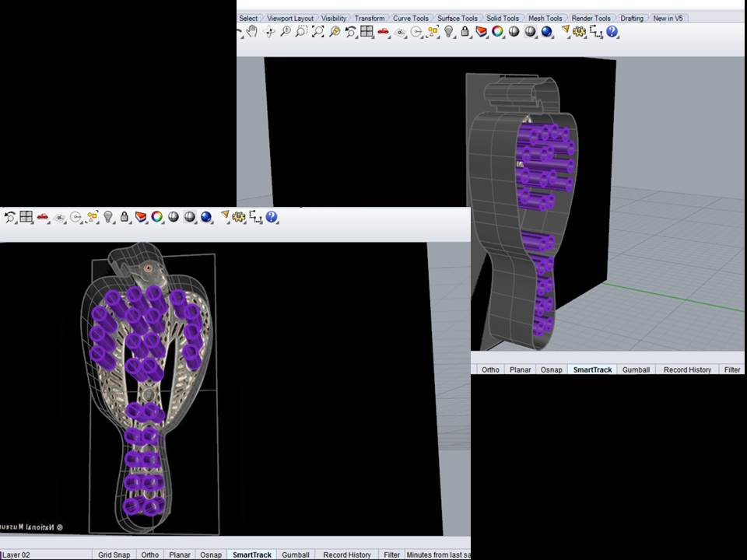747x560 pixels.
Task: Switch to the Mesh Tools tab
Action: coord(545,18)
